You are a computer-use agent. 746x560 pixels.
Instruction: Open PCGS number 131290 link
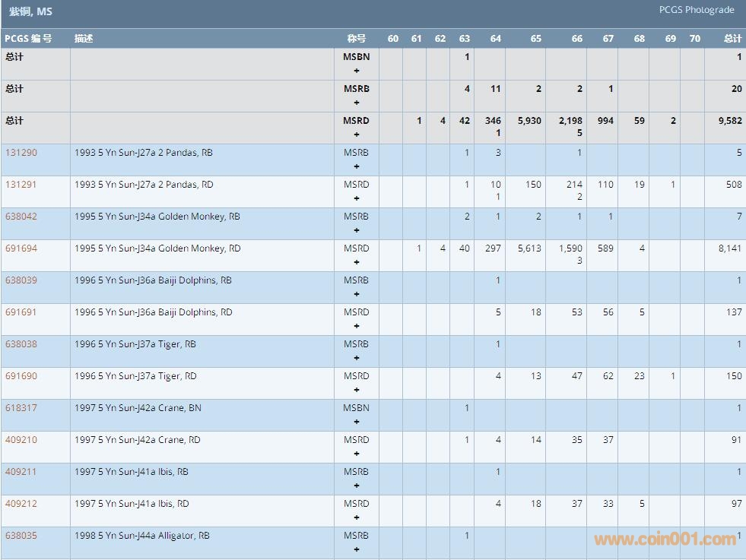point(21,153)
